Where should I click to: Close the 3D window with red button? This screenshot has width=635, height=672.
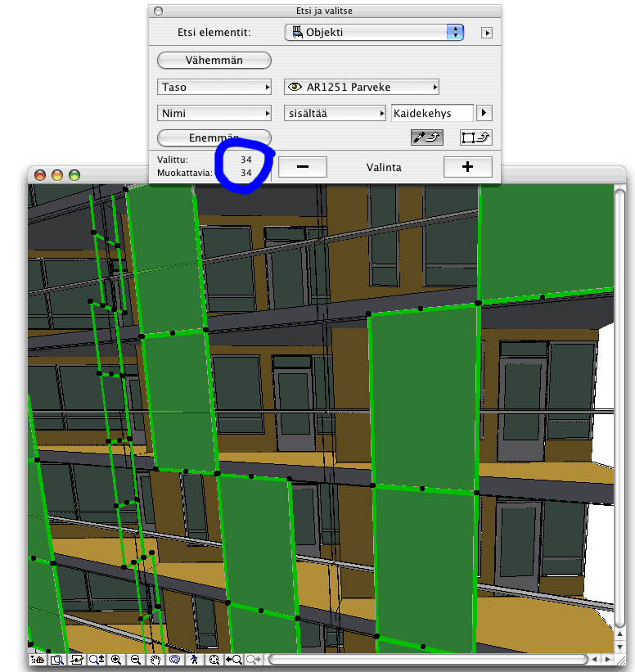(40, 175)
